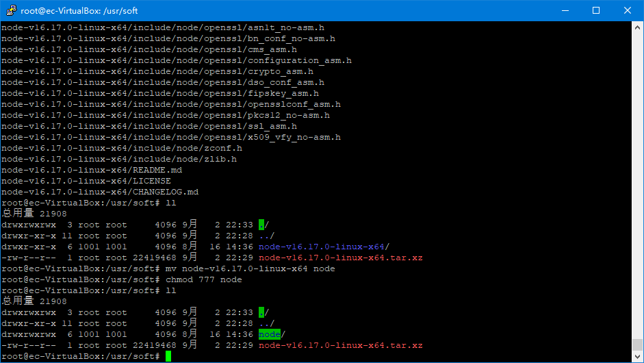Screen dimensions: 644x363
Task: Click the green terminal cursor block
Action: pyautogui.click(x=168, y=356)
